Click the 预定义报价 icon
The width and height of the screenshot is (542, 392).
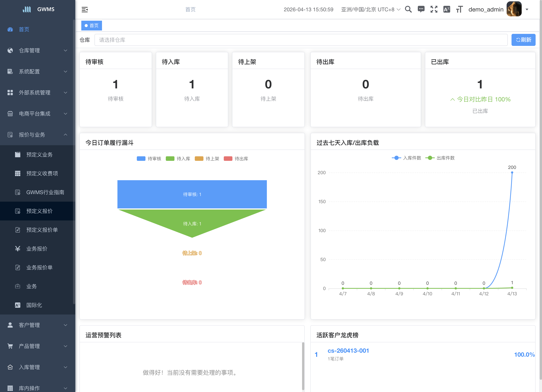[18, 211]
